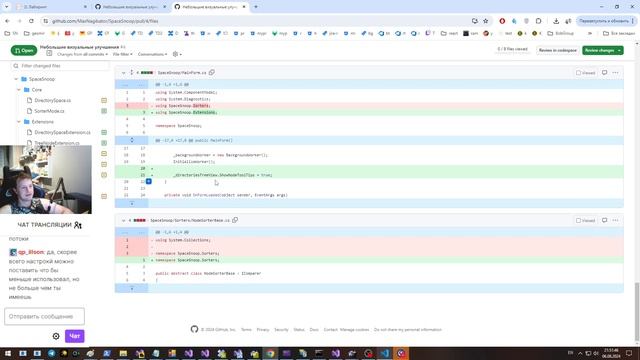
Task: Open Windows Start menu
Action: [x=7, y=353]
